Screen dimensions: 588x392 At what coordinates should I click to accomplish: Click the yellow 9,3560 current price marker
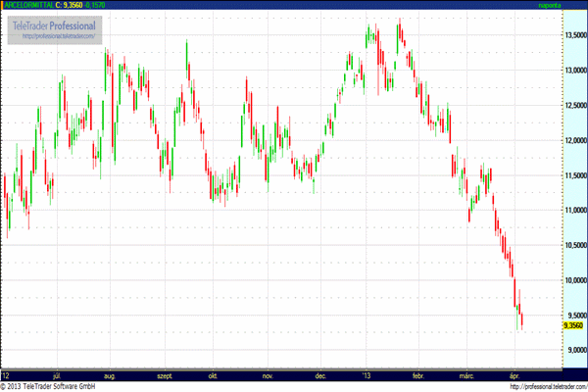[x=574, y=325]
